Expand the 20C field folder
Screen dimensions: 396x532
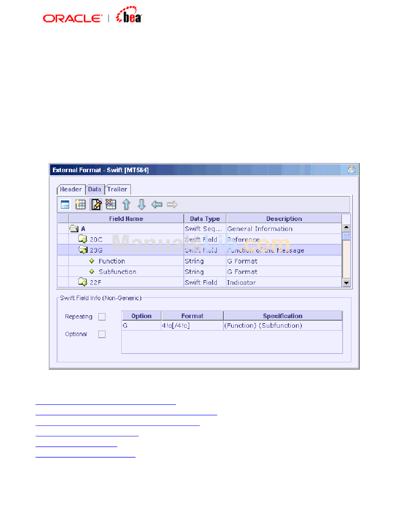[83, 240]
